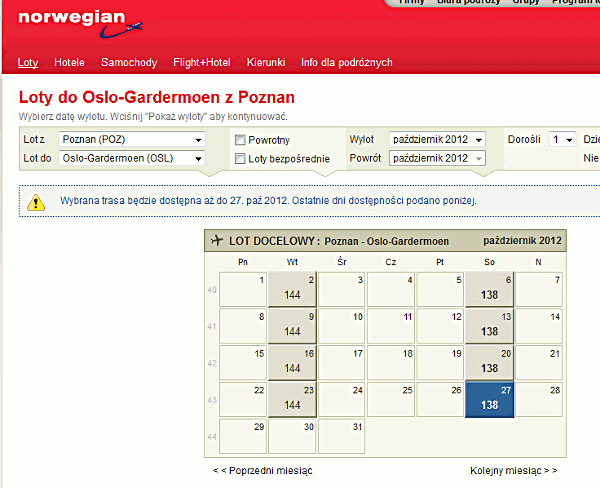This screenshot has height=488, width=600.
Task: Open the Biura podróży top link
Action: pyautogui.click(x=468, y=2)
